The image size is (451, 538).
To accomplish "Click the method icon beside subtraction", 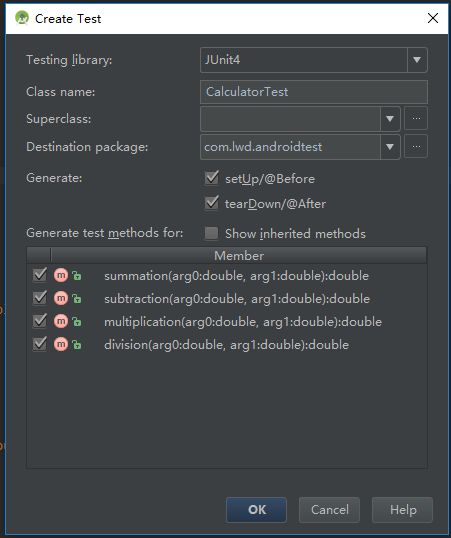I will (61, 298).
